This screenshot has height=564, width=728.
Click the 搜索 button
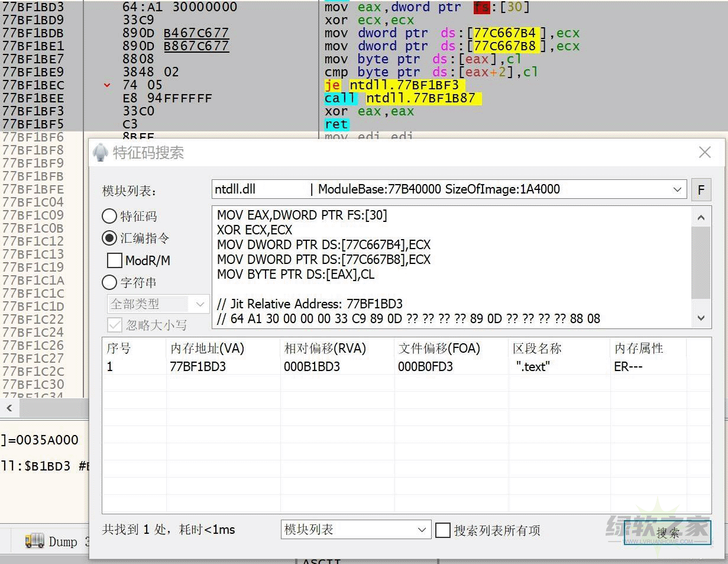click(x=667, y=533)
